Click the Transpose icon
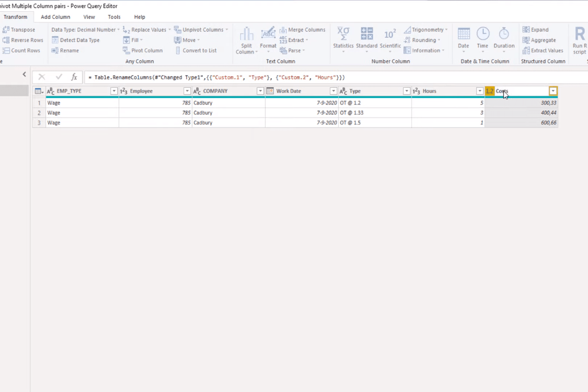 coord(6,29)
